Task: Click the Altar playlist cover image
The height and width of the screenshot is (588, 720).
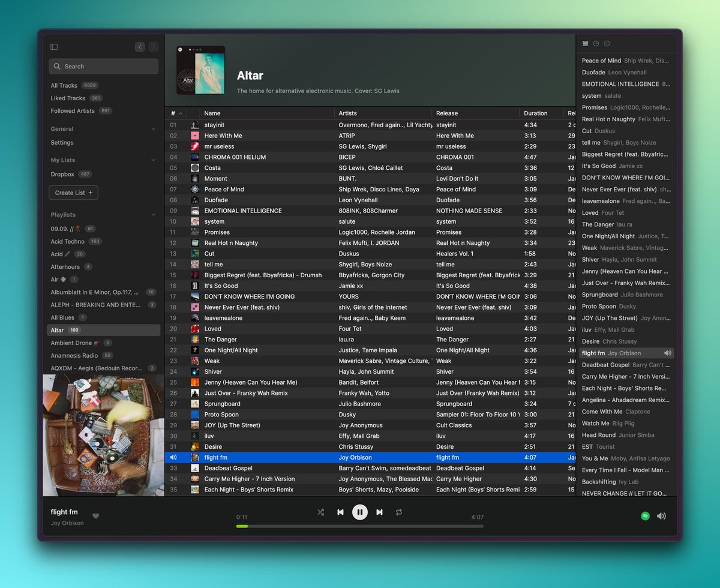Action: tap(200, 70)
